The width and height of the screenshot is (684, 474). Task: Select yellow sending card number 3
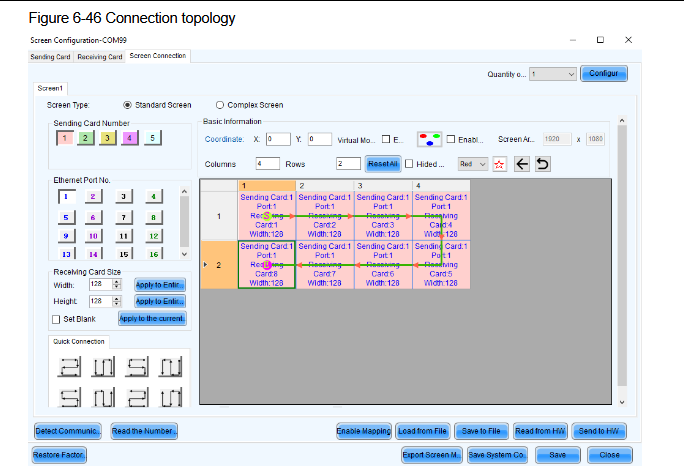(107, 138)
